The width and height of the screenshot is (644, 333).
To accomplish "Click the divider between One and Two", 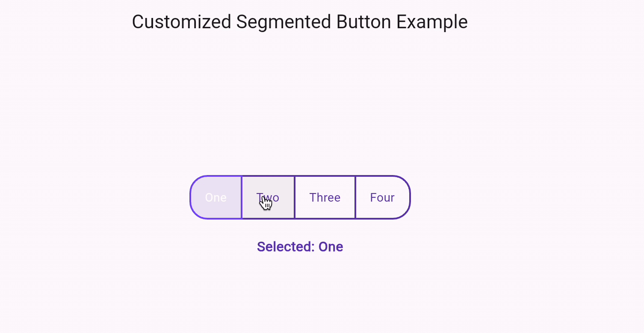I will (x=242, y=197).
